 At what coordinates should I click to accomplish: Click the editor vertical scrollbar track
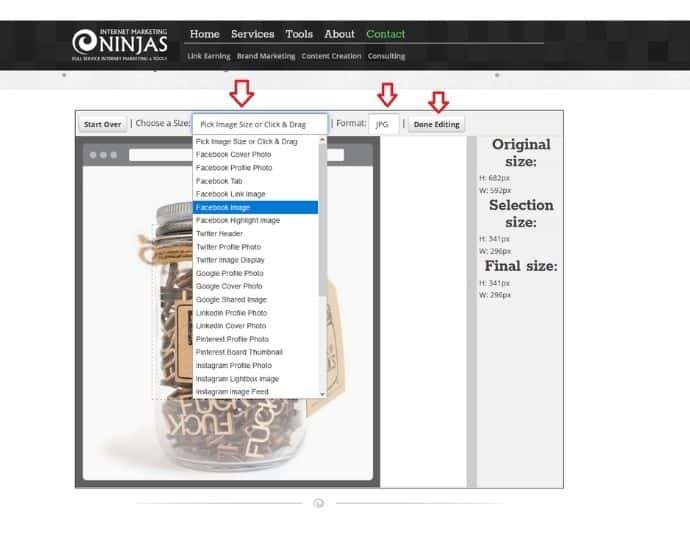[x=471, y=312]
